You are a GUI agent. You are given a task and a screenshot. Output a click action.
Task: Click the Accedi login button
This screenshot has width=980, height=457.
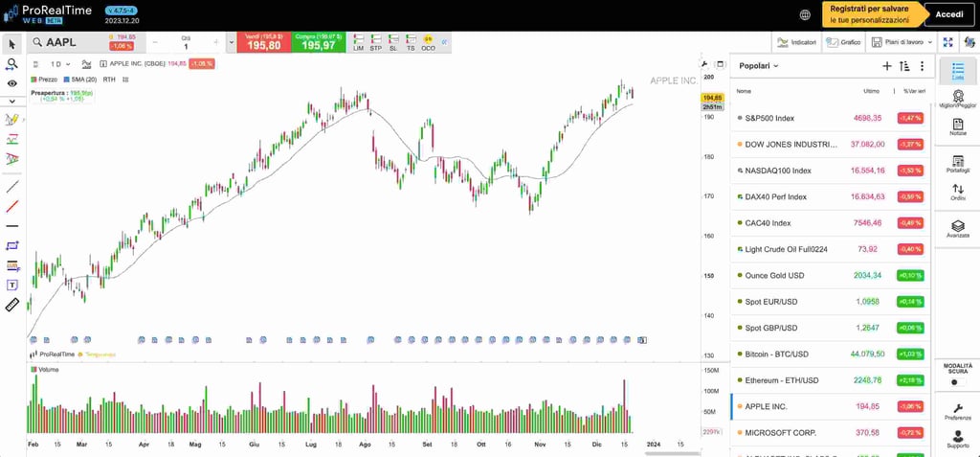[x=948, y=14]
